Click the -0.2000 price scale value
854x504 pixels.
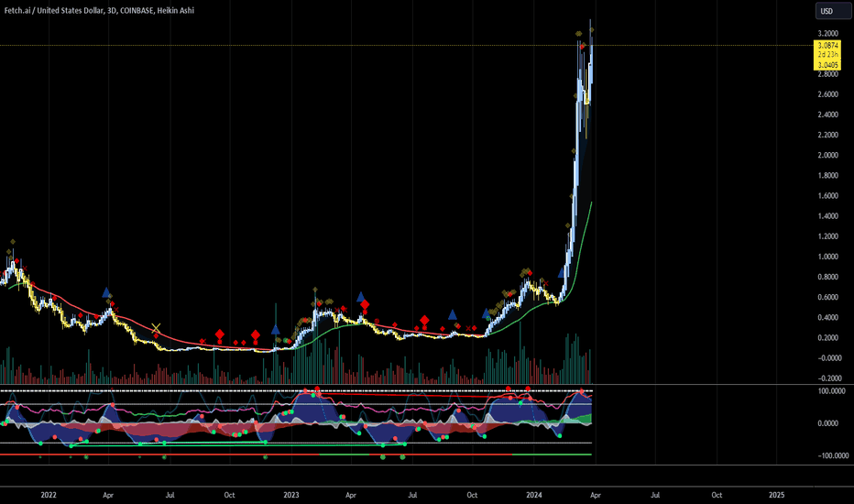coord(829,378)
